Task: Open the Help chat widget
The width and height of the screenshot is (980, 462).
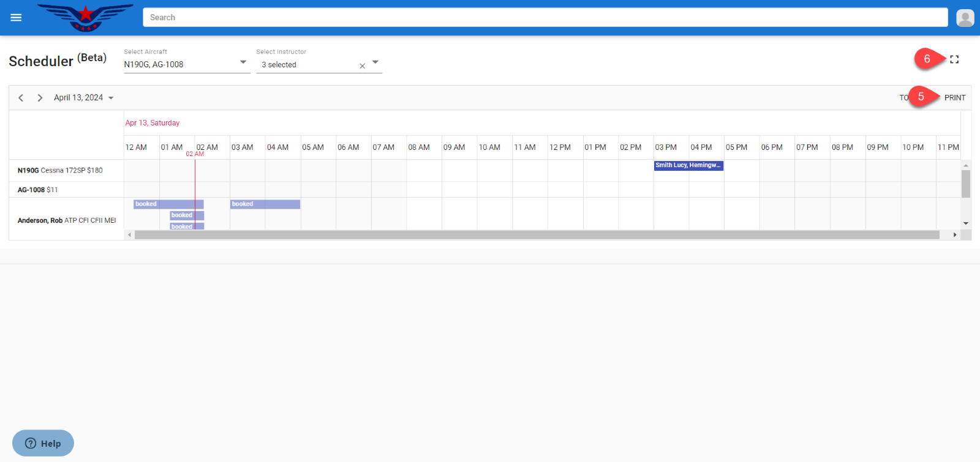Action: point(43,443)
